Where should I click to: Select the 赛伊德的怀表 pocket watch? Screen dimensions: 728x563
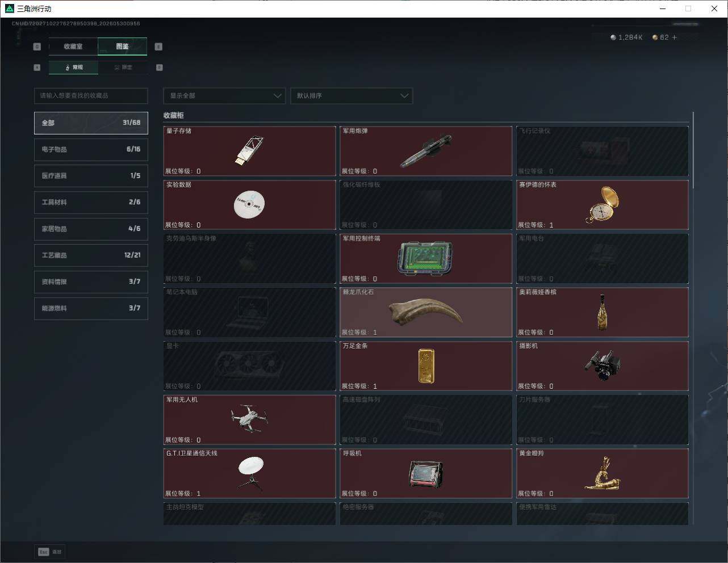(603, 205)
